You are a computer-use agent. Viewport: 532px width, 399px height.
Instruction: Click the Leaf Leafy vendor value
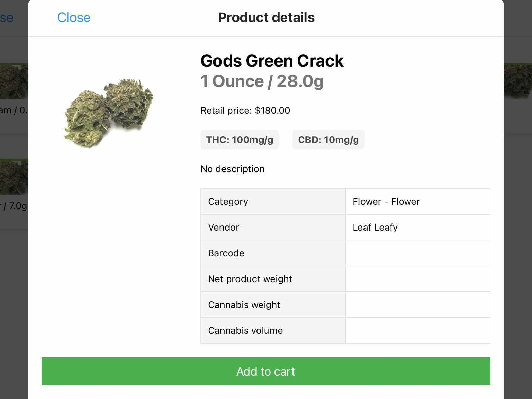(x=375, y=228)
